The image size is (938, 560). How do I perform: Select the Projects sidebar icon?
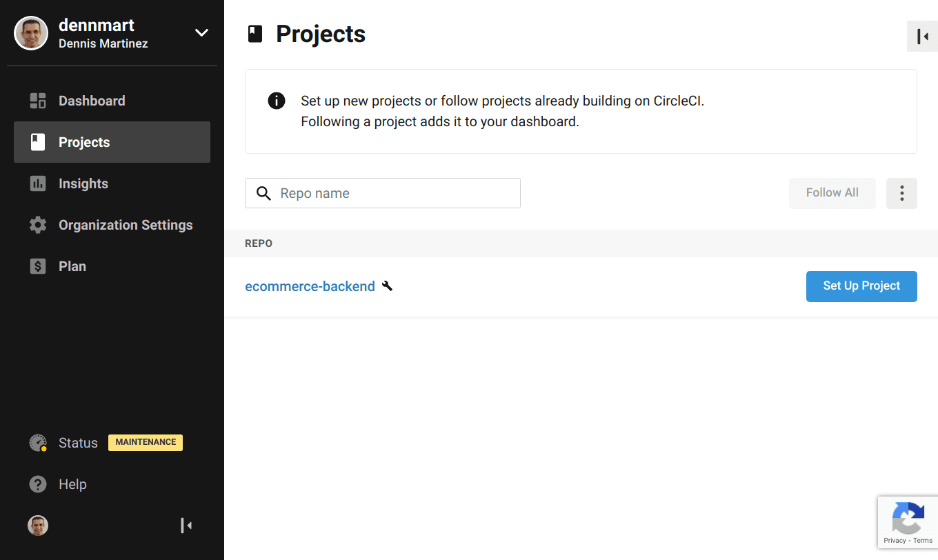(x=37, y=142)
